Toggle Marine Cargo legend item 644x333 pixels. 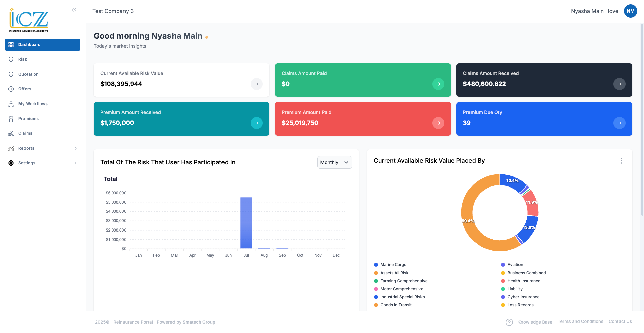393,265
